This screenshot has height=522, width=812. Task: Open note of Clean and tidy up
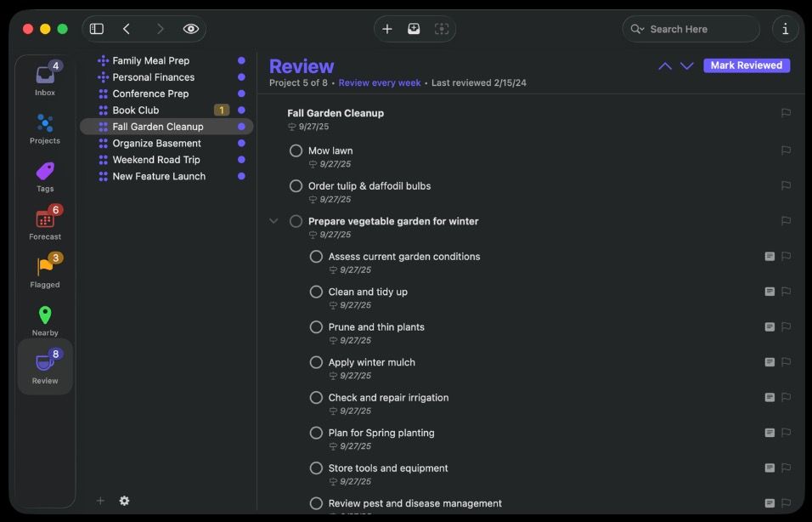(770, 292)
